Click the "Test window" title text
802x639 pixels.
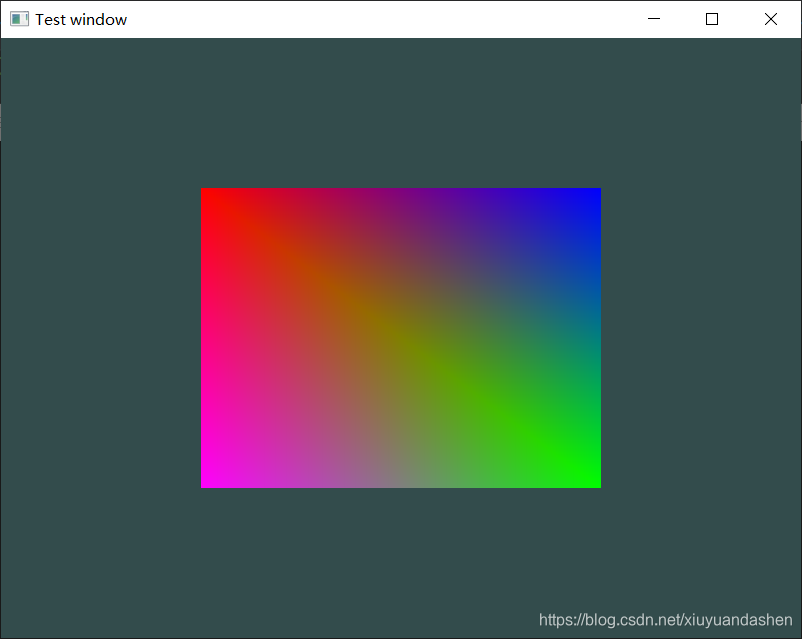click(81, 19)
